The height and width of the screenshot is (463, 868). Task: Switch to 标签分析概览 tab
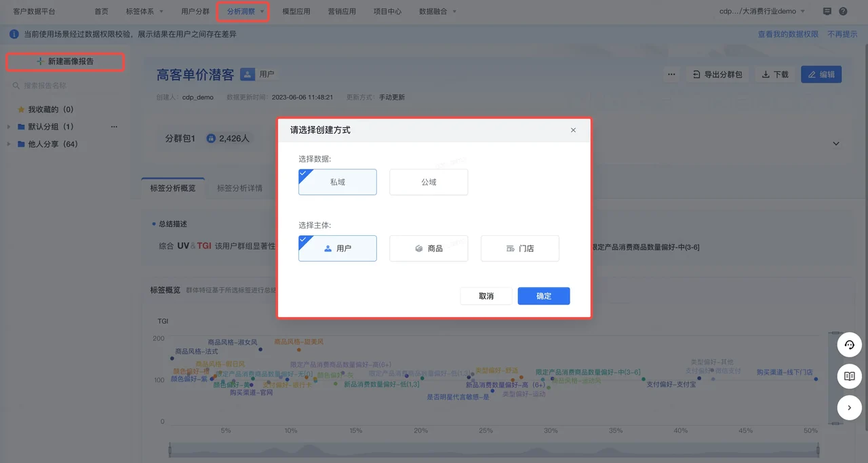pos(172,188)
